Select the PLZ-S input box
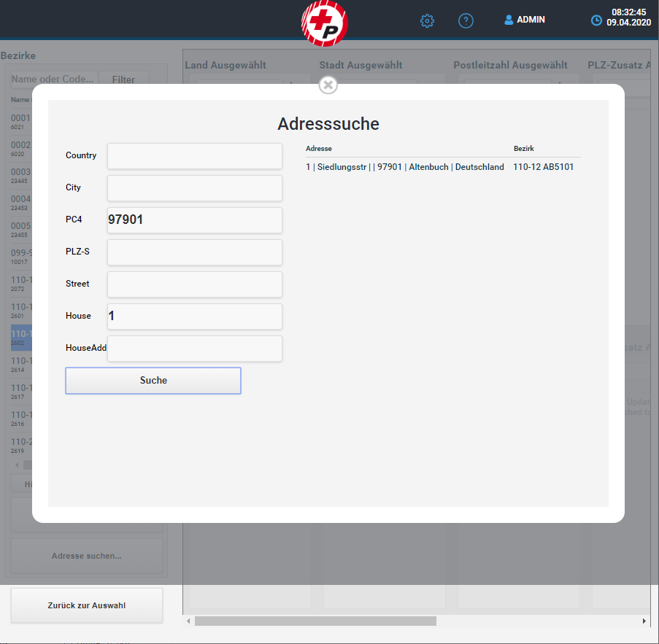Viewport: 659px width, 644px height. (194, 252)
